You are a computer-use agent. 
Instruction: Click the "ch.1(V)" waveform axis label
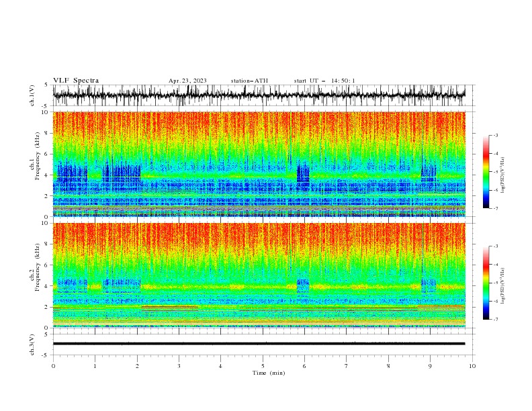(x=32, y=95)
